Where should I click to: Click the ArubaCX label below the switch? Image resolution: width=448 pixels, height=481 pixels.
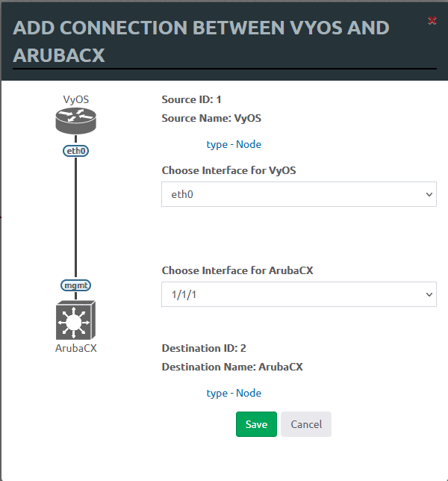point(76,348)
